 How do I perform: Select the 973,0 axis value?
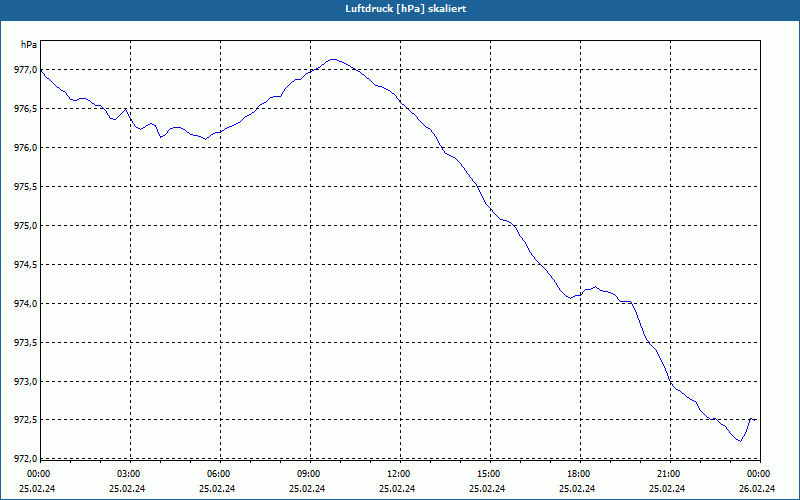click(x=25, y=382)
